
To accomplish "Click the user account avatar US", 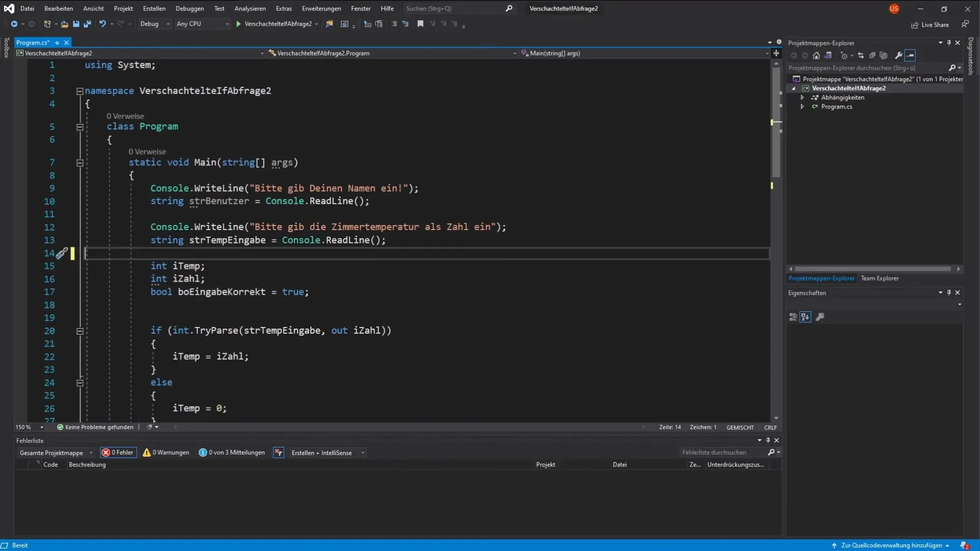I will [894, 9].
